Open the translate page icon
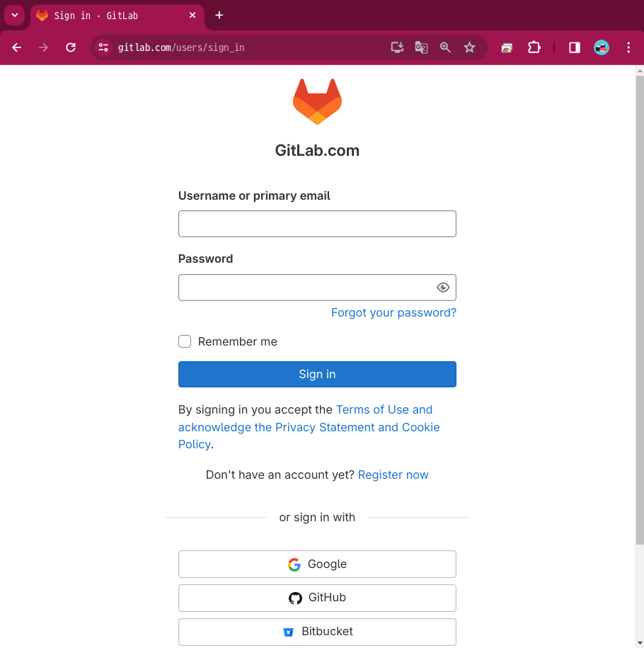The image size is (644, 648). (x=421, y=47)
